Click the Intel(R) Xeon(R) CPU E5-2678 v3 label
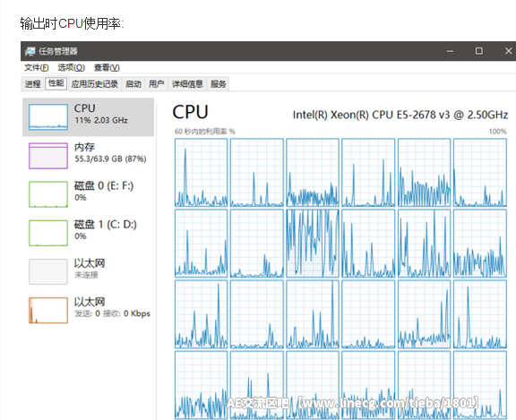This screenshot has height=420, width=516. [x=400, y=115]
